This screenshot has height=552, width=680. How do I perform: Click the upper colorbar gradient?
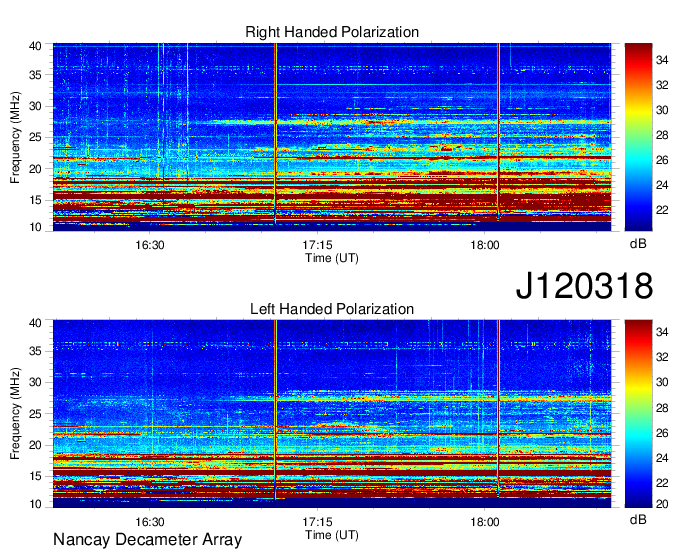pos(638,137)
